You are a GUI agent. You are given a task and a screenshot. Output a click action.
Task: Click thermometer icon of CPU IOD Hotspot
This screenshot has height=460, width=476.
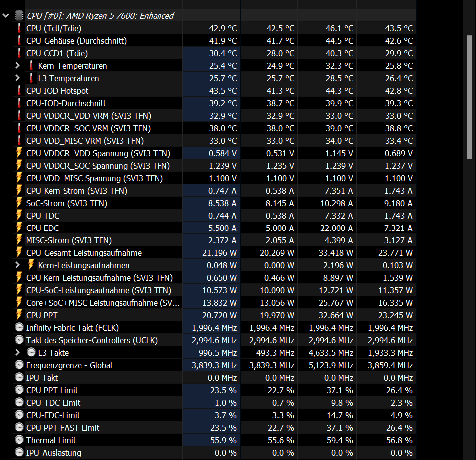point(19,90)
